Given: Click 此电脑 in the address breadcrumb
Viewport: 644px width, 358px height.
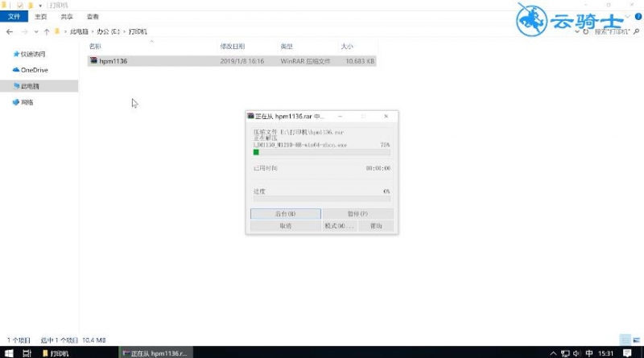Looking at the screenshot, I should [x=79, y=31].
